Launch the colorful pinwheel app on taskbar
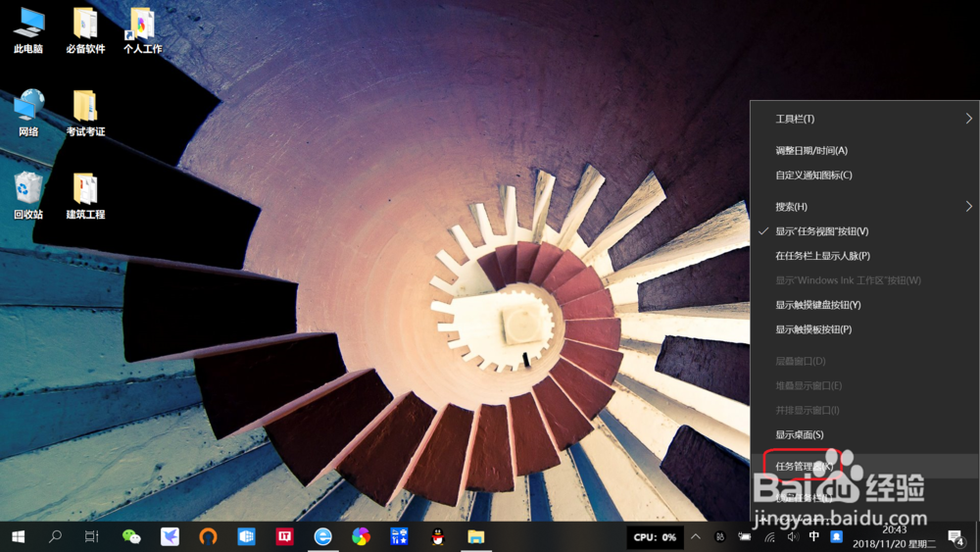This screenshot has height=552, width=980. point(361,536)
